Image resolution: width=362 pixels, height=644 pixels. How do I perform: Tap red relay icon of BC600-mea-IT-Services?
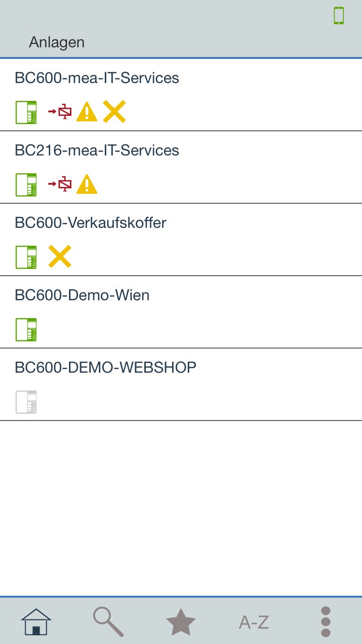point(60,112)
